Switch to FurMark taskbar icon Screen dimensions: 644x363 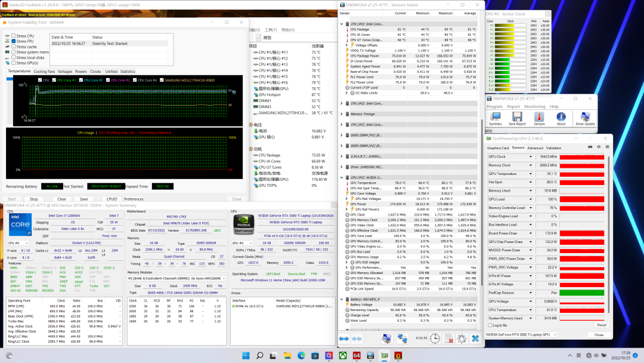click(398, 356)
